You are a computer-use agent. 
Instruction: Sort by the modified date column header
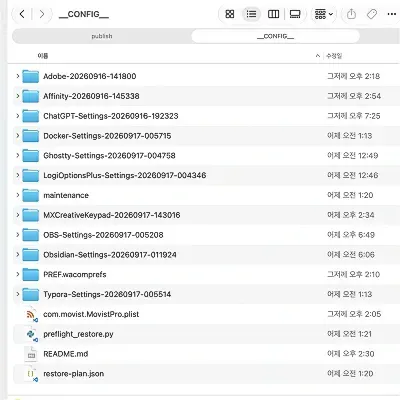pyautogui.click(x=334, y=56)
